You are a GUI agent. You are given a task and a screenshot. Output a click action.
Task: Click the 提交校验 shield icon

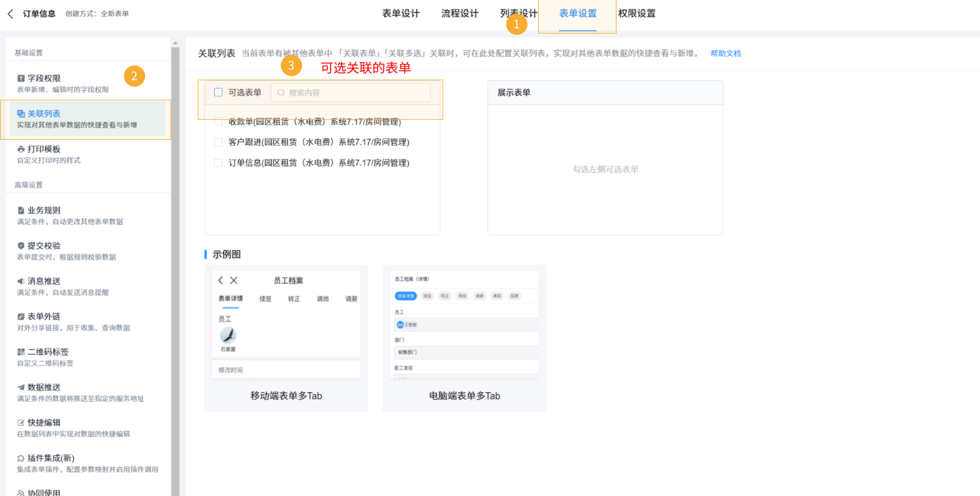point(21,246)
